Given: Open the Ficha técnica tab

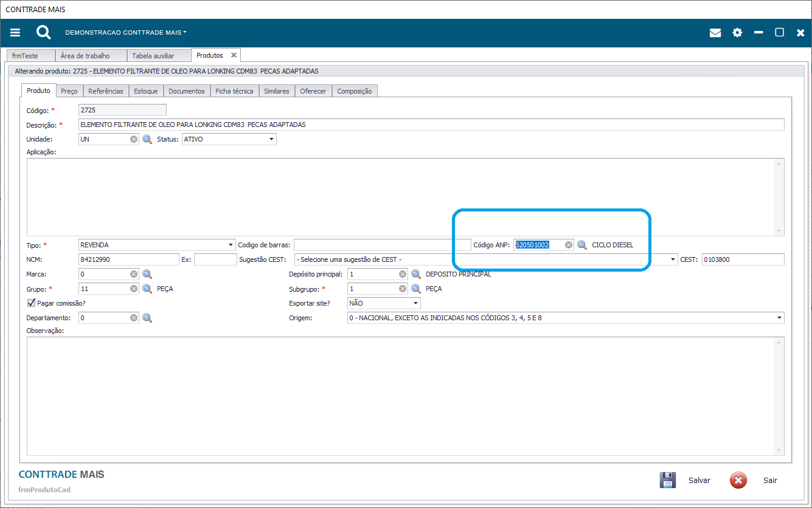Looking at the screenshot, I should 234,91.
